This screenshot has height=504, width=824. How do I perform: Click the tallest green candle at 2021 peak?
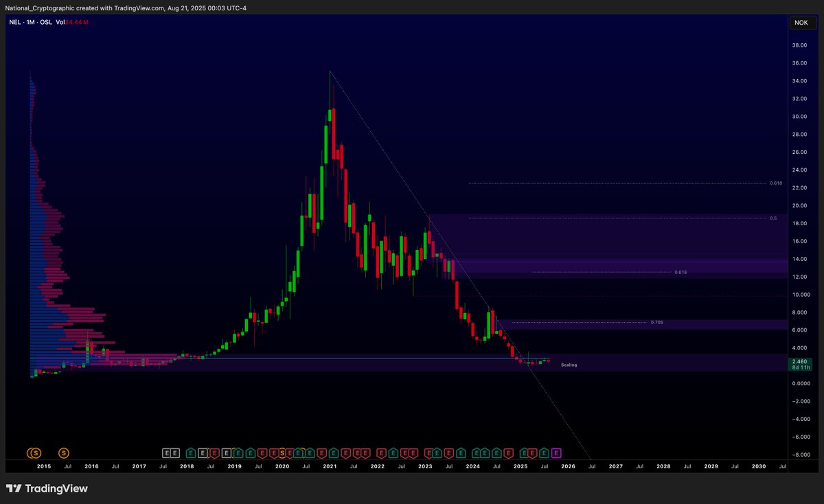click(x=330, y=115)
